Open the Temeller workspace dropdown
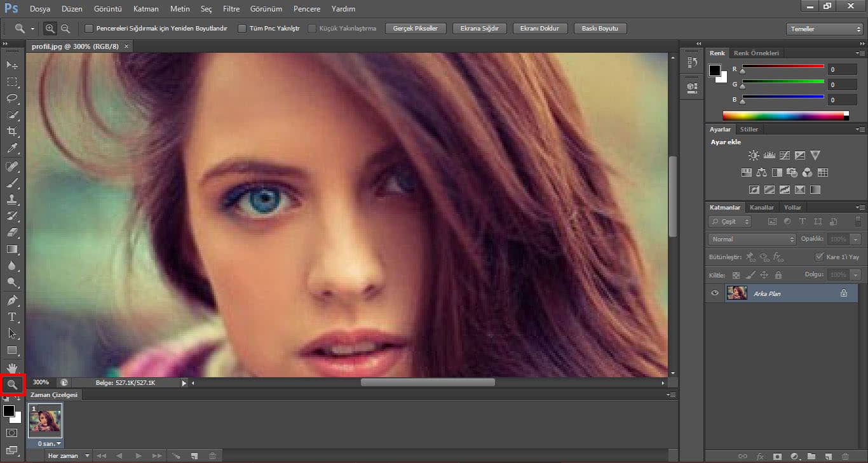The height and width of the screenshot is (463, 868). coord(824,29)
